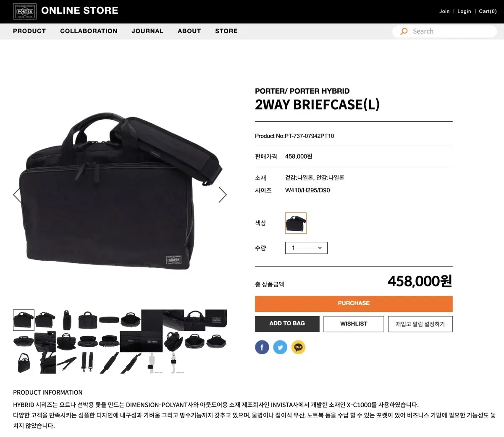The image size is (504, 437).
Task: Click ADD TO BAG button
Action: coord(287,324)
